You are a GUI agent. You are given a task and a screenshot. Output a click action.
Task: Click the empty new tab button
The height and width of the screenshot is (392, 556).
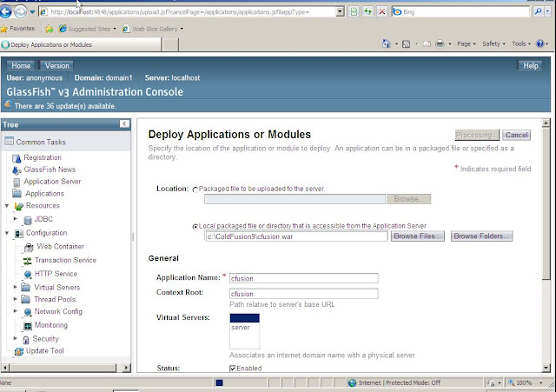click(170, 44)
